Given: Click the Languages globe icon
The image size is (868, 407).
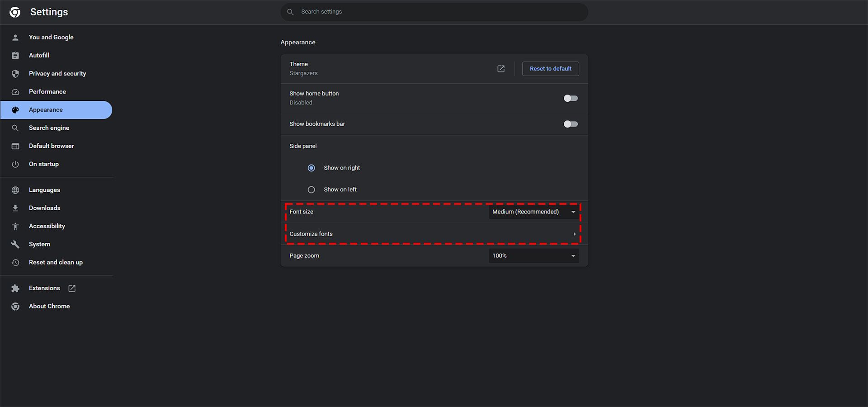Looking at the screenshot, I should coord(15,190).
